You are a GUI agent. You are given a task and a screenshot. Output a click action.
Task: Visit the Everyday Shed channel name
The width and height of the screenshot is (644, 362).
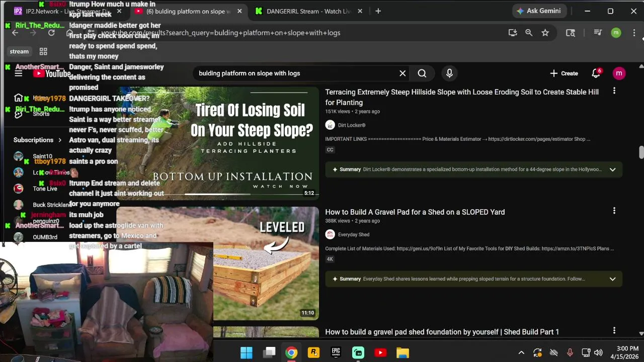tap(354, 234)
